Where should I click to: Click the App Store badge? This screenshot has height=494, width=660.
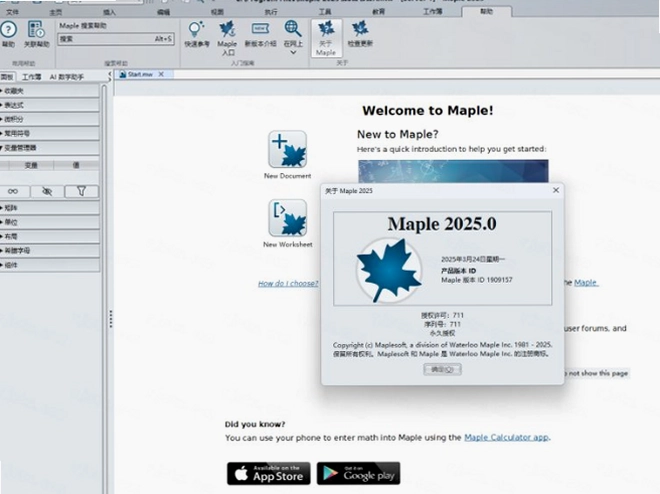pos(269,473)
